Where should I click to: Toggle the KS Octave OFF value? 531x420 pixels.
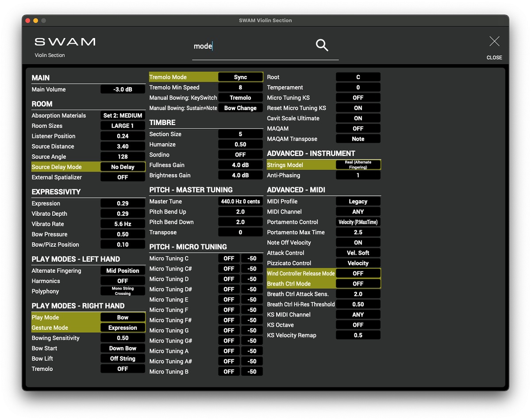click(358, 325)
